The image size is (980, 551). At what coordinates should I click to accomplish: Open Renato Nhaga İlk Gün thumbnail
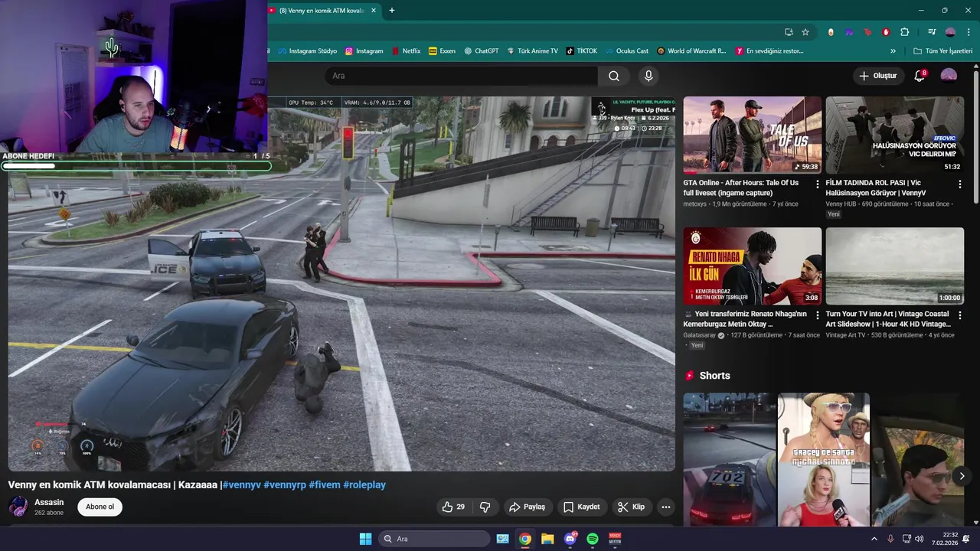[753, 266]
